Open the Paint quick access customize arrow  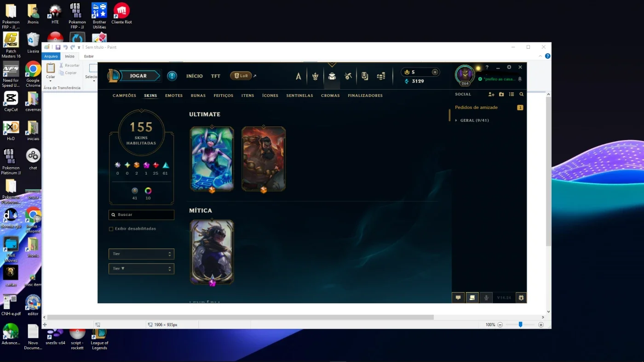click(x=79, y=47)
